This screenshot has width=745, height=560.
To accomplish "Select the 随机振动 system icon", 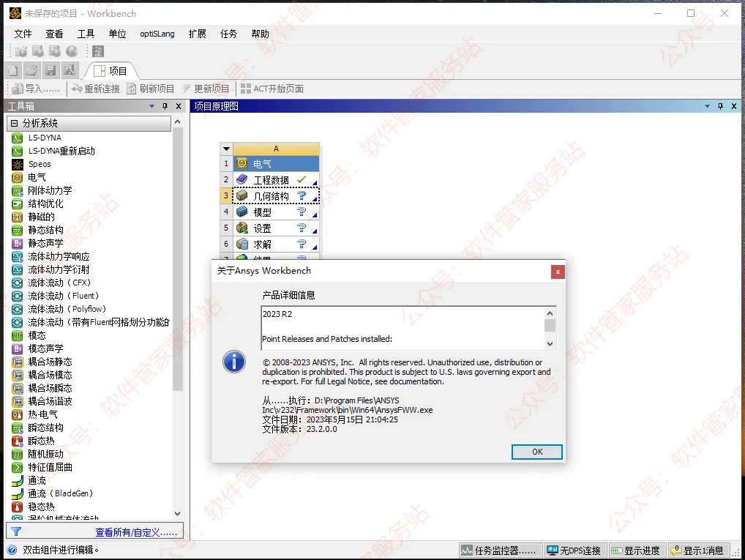I will tap(17, 455).
